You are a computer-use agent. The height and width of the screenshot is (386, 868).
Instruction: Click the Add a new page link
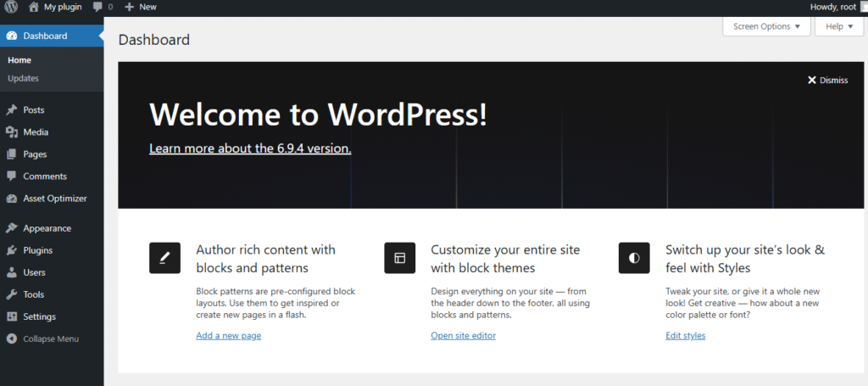[x=228, y=335]
